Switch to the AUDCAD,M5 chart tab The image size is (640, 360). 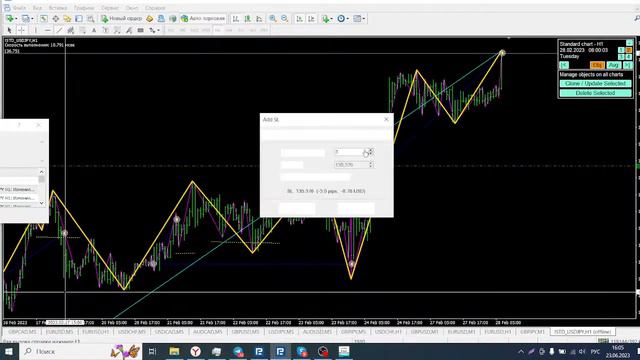(207, 332)
